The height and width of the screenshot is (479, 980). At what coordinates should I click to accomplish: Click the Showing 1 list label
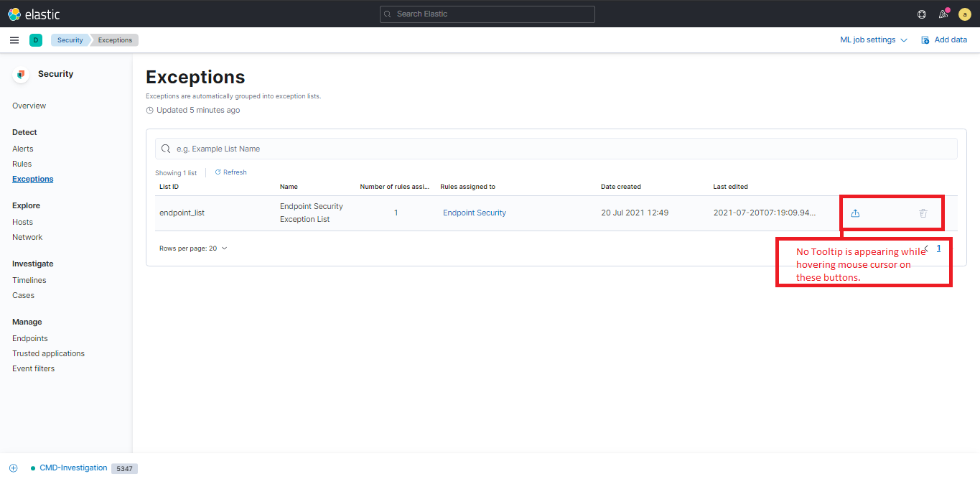click(176, 173)
